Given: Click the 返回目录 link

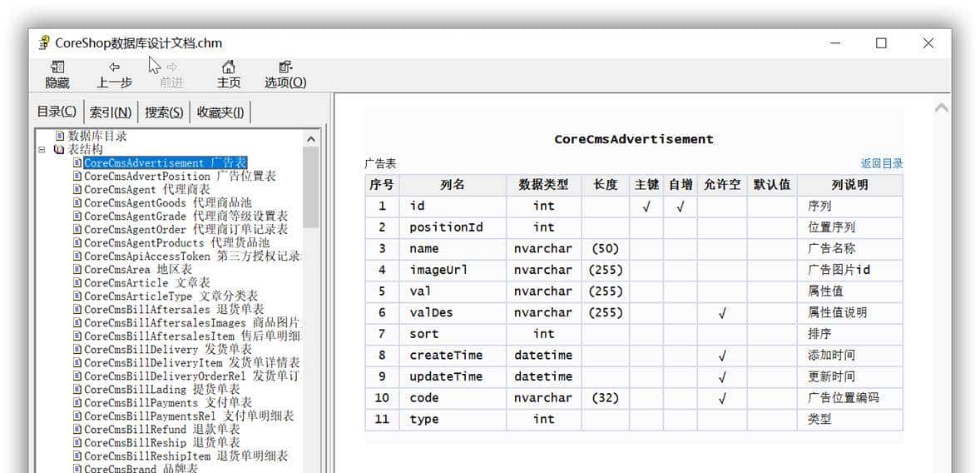Looking at the screenshot, I should [882, 164].
